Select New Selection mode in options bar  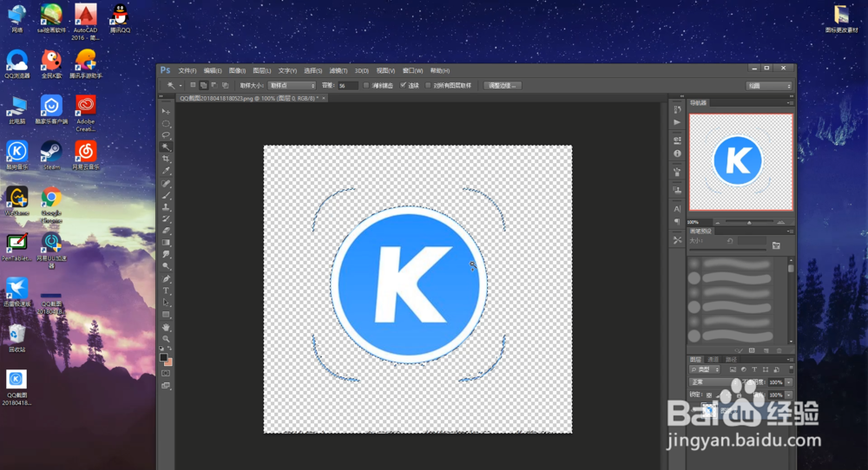[193, 85]
